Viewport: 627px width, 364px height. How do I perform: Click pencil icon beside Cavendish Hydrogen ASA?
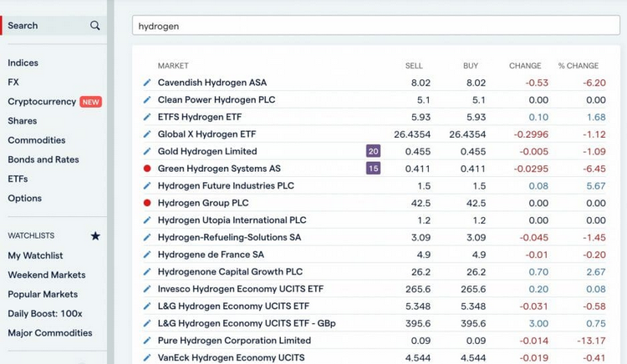coord(147,83)
